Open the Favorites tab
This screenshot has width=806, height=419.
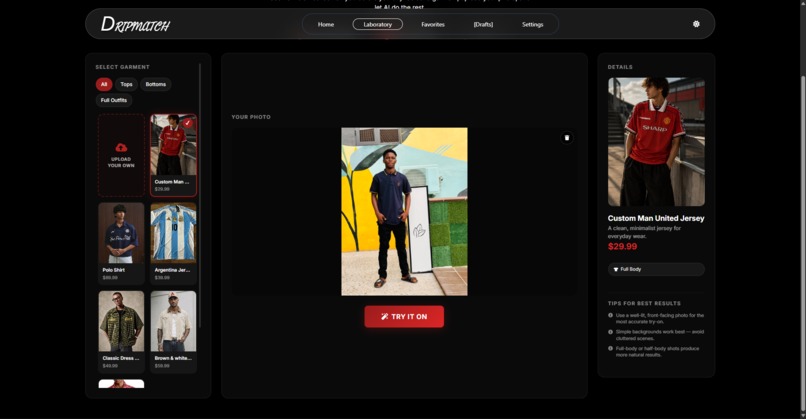click(433, 24)
